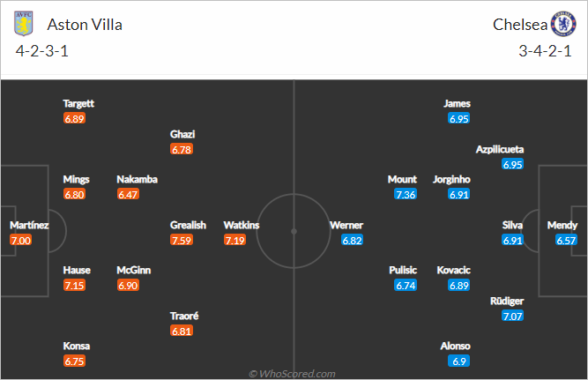Open the Aston Villa team name link
Viewport: 588px width, 380px height.
(x=85, y=25)
